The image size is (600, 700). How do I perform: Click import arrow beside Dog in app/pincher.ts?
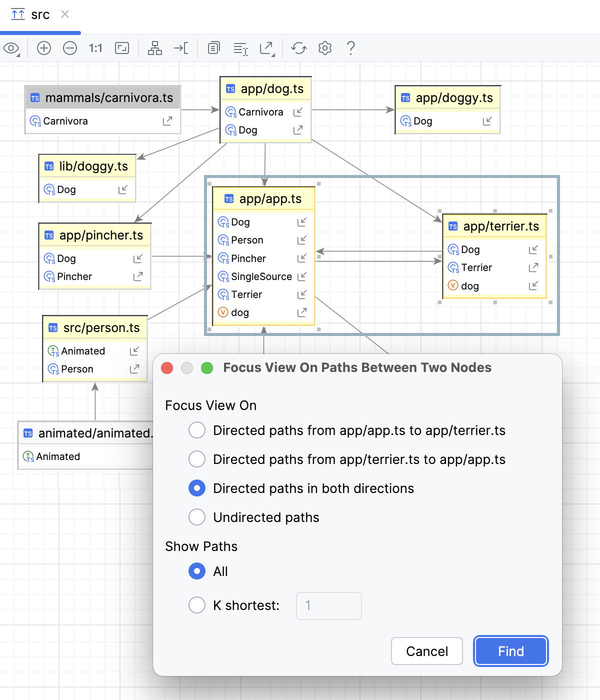coord(138,258)
